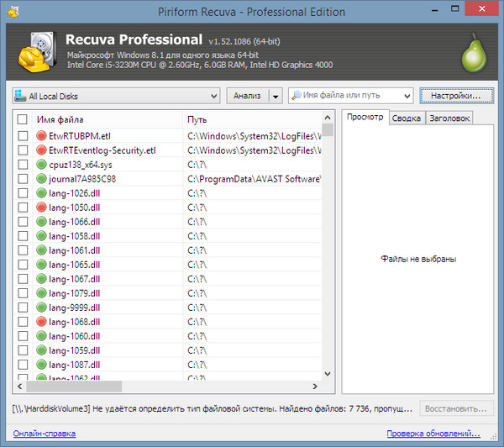The height and width of the screenshot is (447, 504).
Task: Open the filename or path filter dropdown
Action: (x=407, y=96)
